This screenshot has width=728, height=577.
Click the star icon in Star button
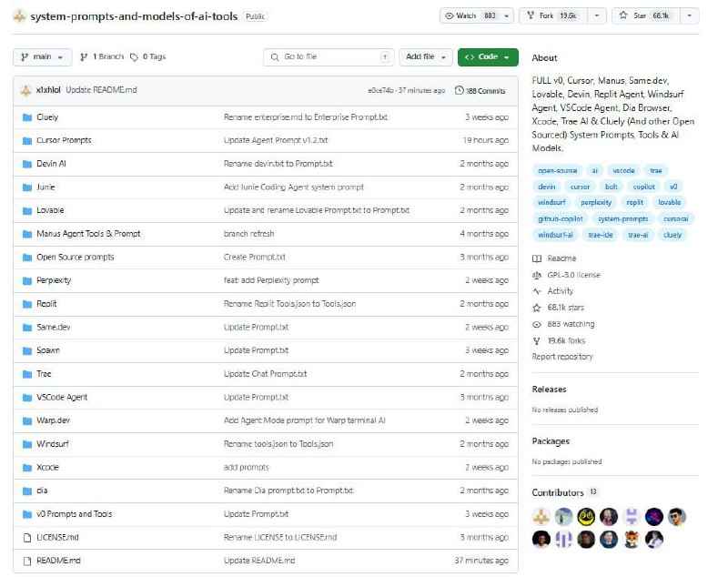click(x=623, y=15)
